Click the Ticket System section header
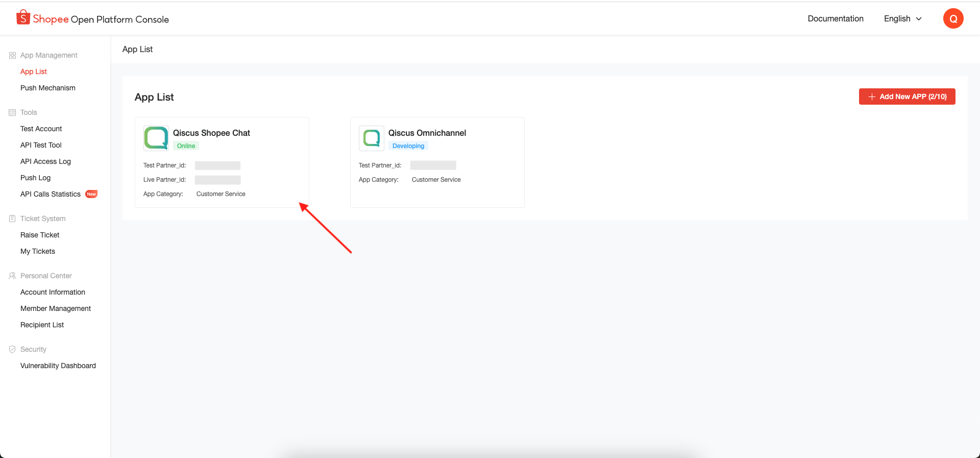Screen dimensions: 980x458 tap(43, 219)
